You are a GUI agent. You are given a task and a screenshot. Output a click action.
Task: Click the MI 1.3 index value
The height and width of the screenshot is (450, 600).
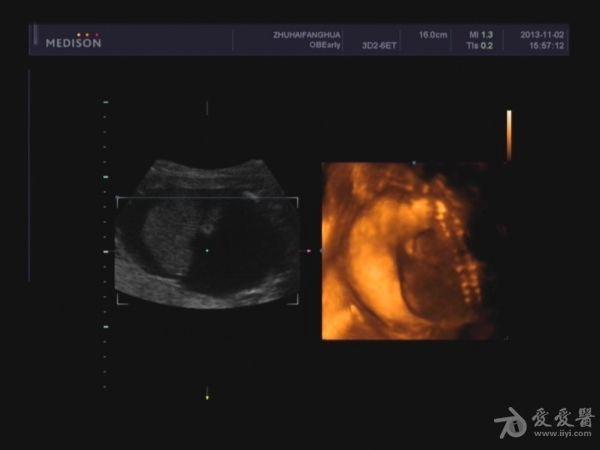coord(479,35)
